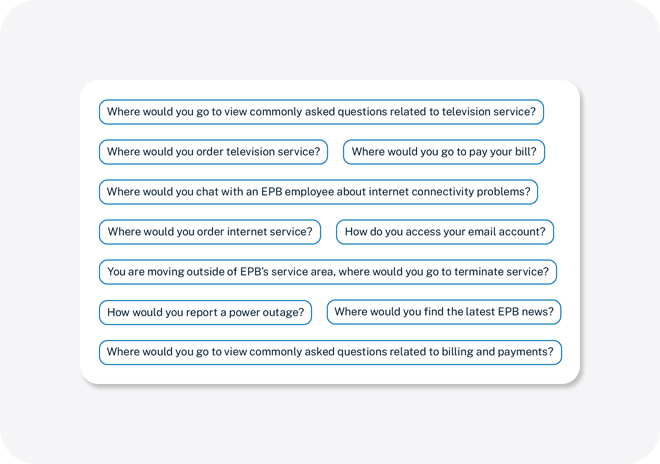The width and height of the screenshot is (660, 464).
Task: Choose 'How do you access your email account?'
Action: (444, 232)
